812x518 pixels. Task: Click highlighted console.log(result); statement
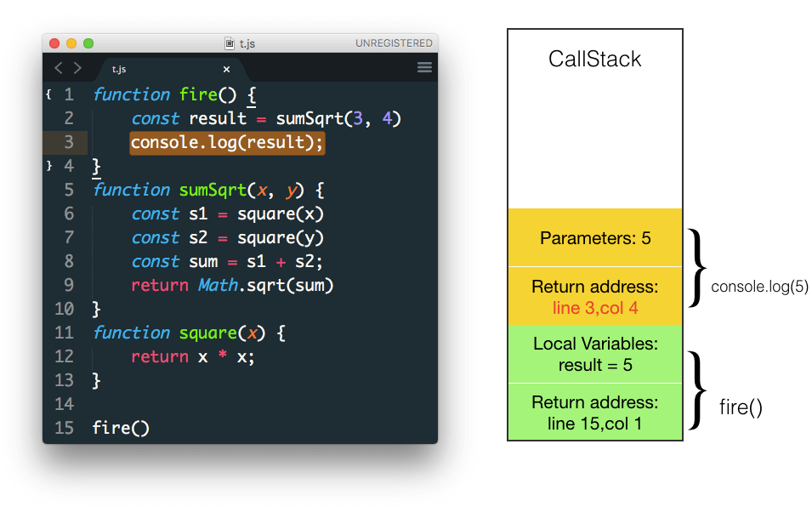click(227, 142)
